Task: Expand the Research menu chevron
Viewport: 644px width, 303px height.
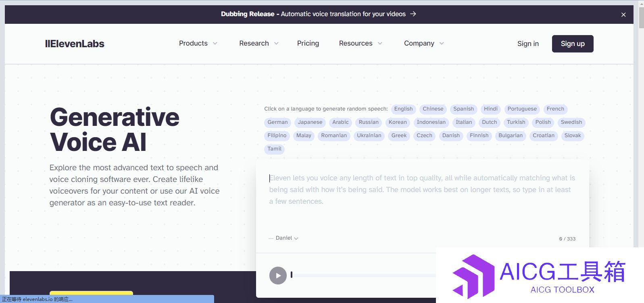Action: pos(276,44)
